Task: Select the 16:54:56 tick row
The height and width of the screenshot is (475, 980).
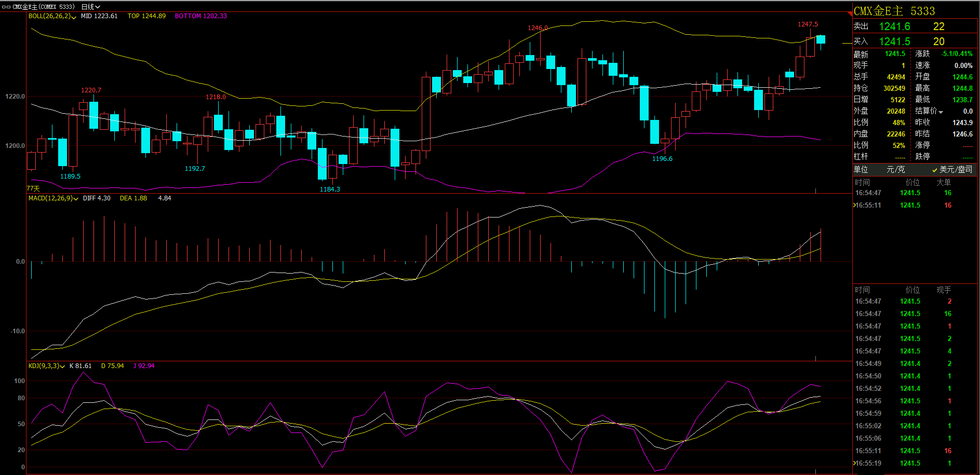Action: click(915, 401)
